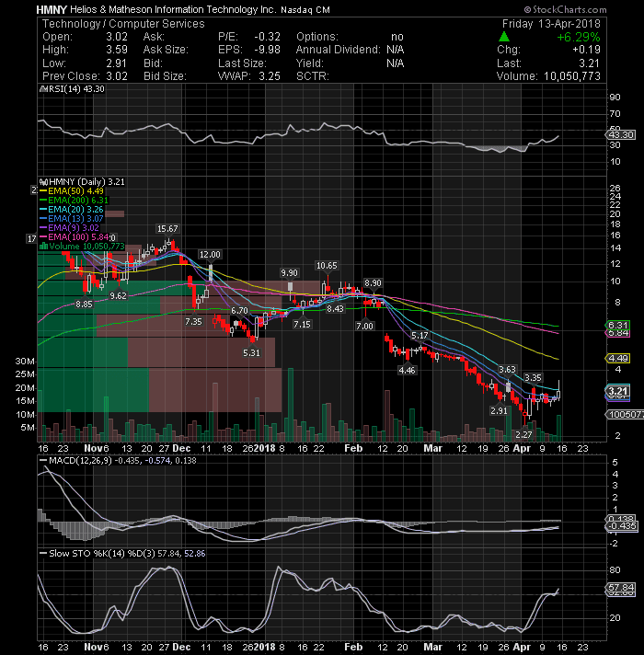This screenshot has height=655, width=644.
Task: Click the green line swatch beside EMA(200)
Action: (43, 201)
